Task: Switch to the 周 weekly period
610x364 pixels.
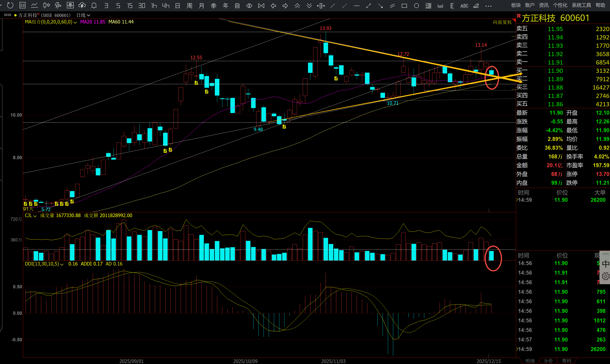Action: 189,6
